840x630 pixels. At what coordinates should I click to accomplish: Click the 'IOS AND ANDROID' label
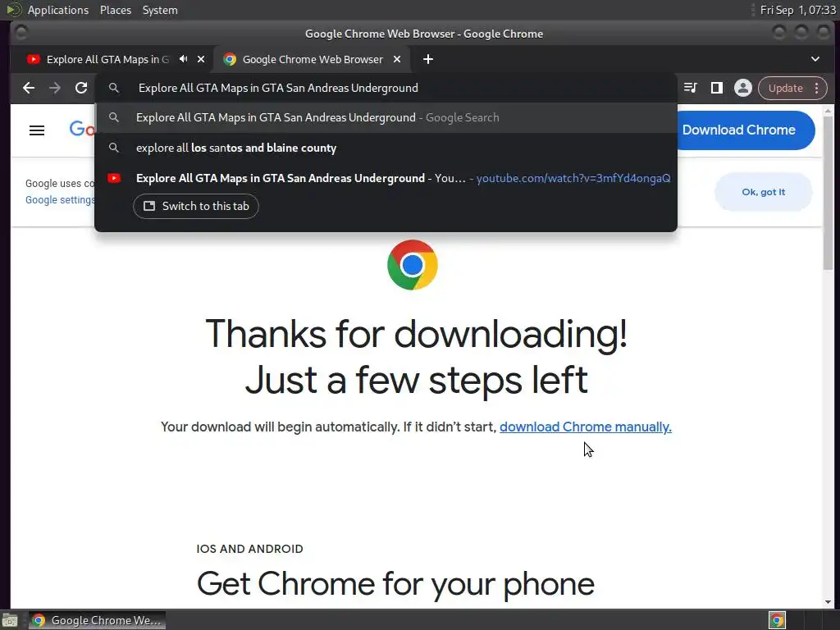coord(249,549)
